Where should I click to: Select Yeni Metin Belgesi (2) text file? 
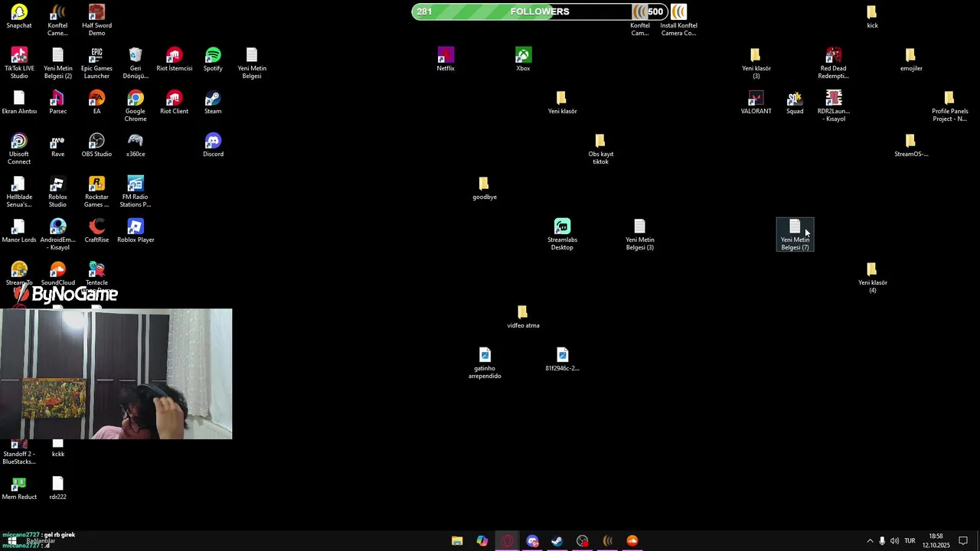tap(57, 64)
